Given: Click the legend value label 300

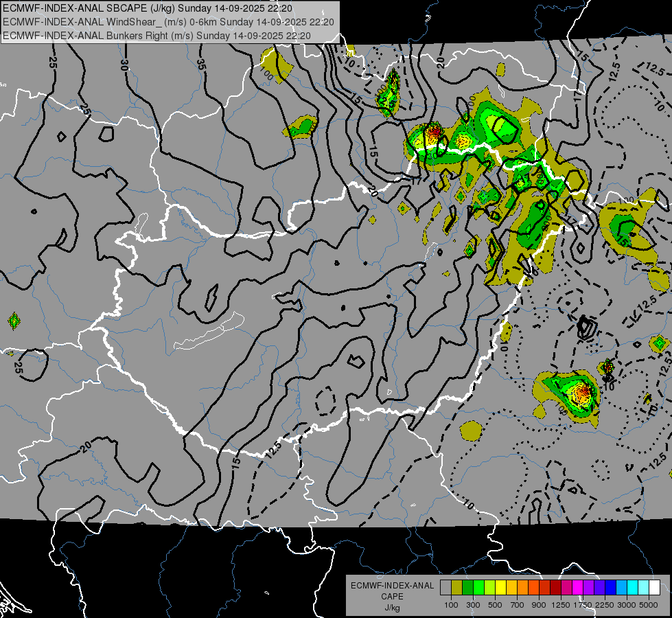Looking at the screenshot, I should [473, 605].
